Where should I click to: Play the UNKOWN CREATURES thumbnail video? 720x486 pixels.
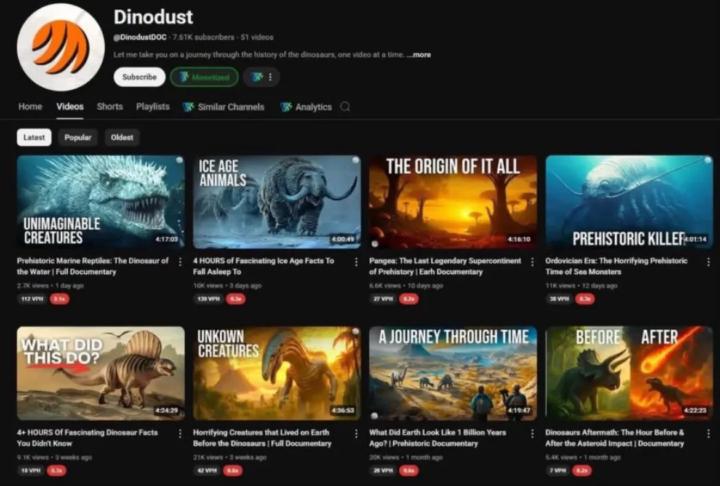click(277, 373)
